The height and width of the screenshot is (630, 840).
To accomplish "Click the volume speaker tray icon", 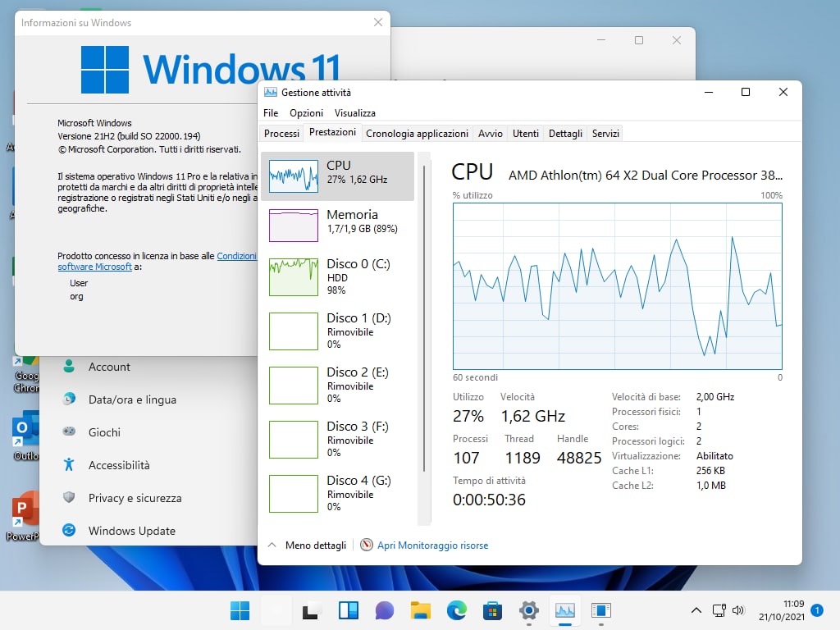I will pyautogui.click(x=738, y=610).
